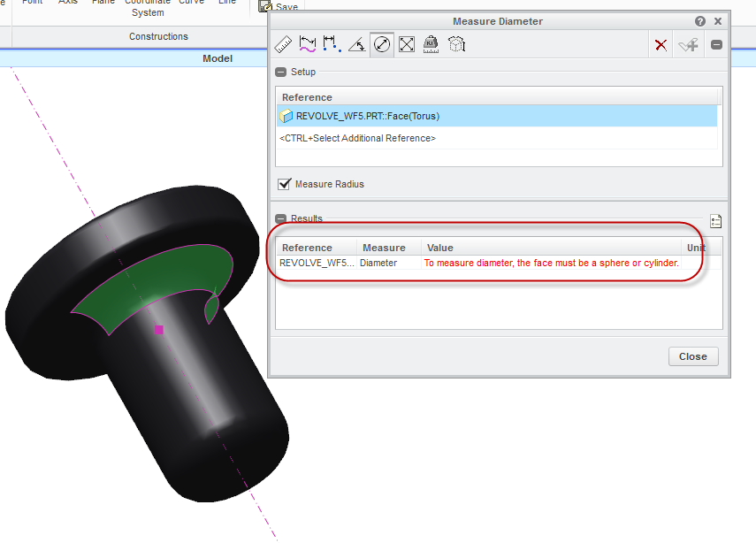This screenshot has height=543, width=756.
Task: Activate the Diameter measurement tool
Action: [x=382, y=43]
